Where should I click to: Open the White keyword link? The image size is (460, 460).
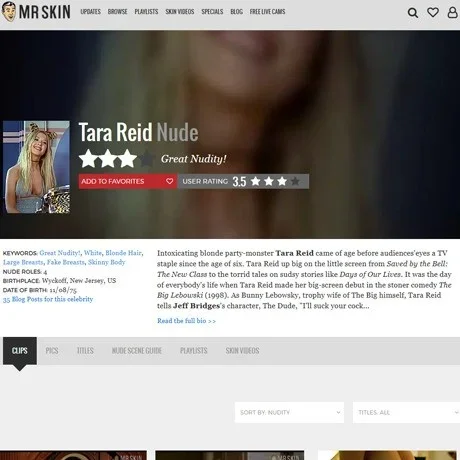coord(93,253)
